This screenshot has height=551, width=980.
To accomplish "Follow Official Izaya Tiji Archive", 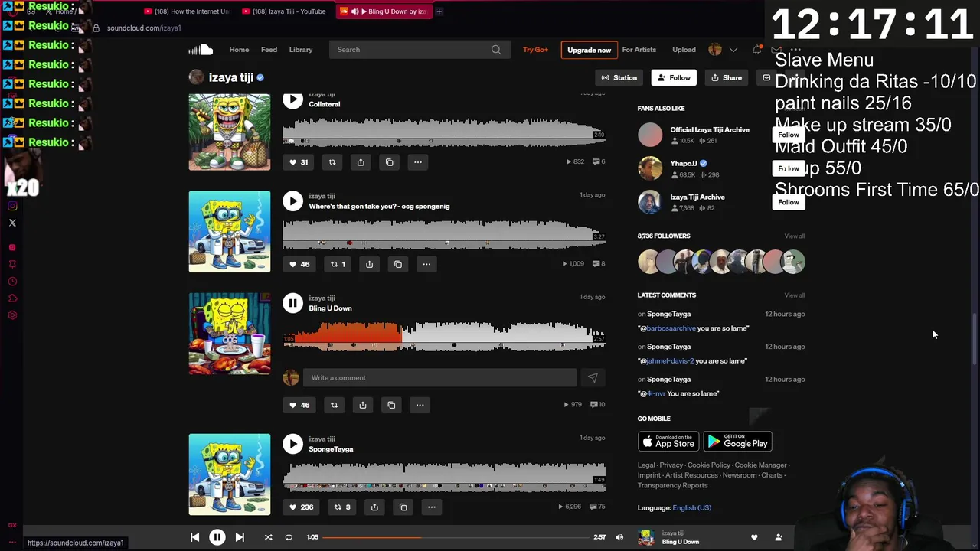I will (x=789, y=135).
